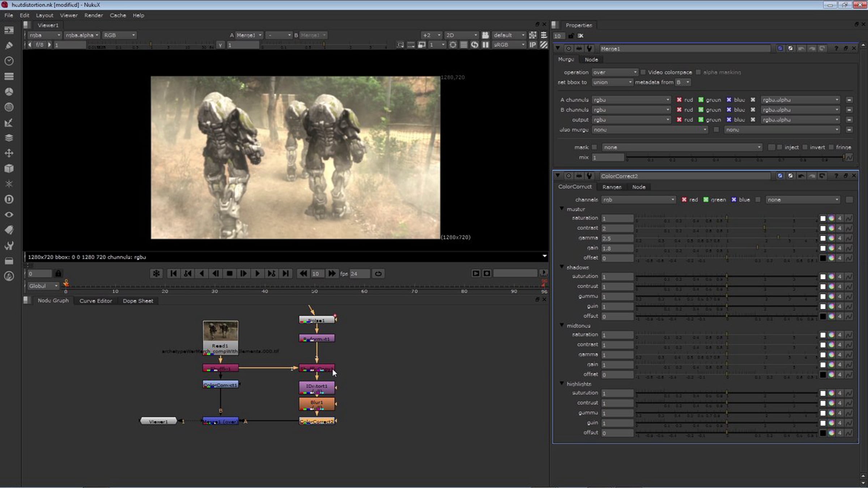Enable the fringe checkbox
This screenshot has height=488, width=868.
tap(831, 147)
